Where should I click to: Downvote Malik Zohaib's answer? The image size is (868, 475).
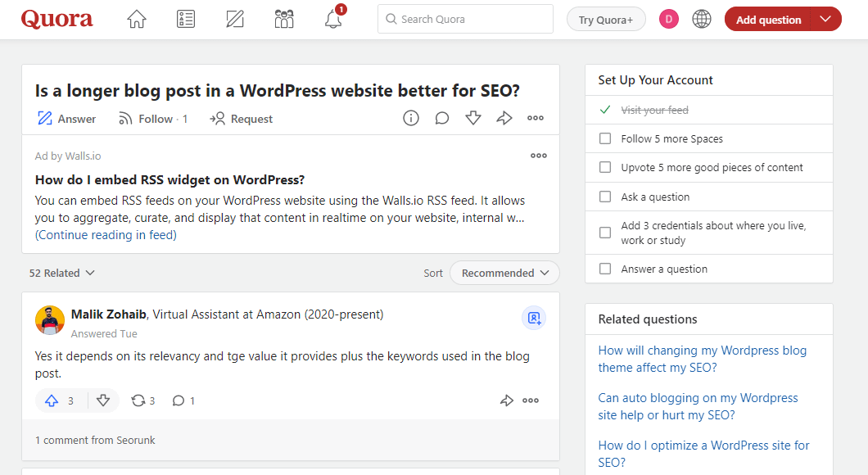103,400
